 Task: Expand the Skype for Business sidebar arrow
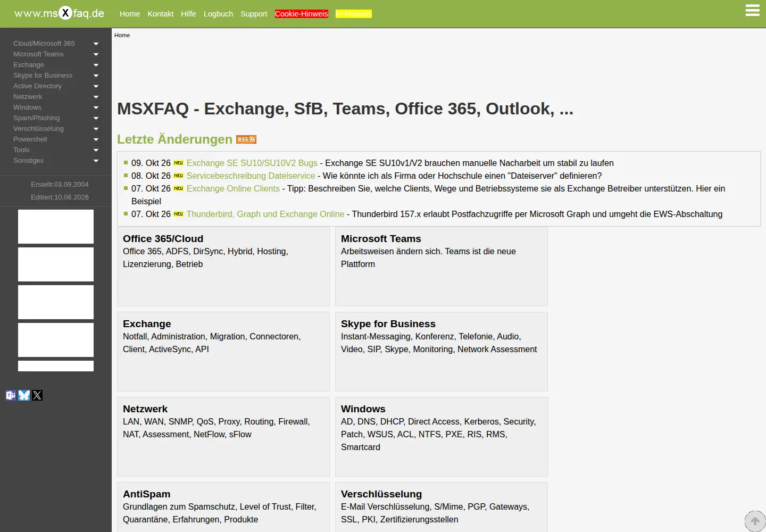point(96,76)
